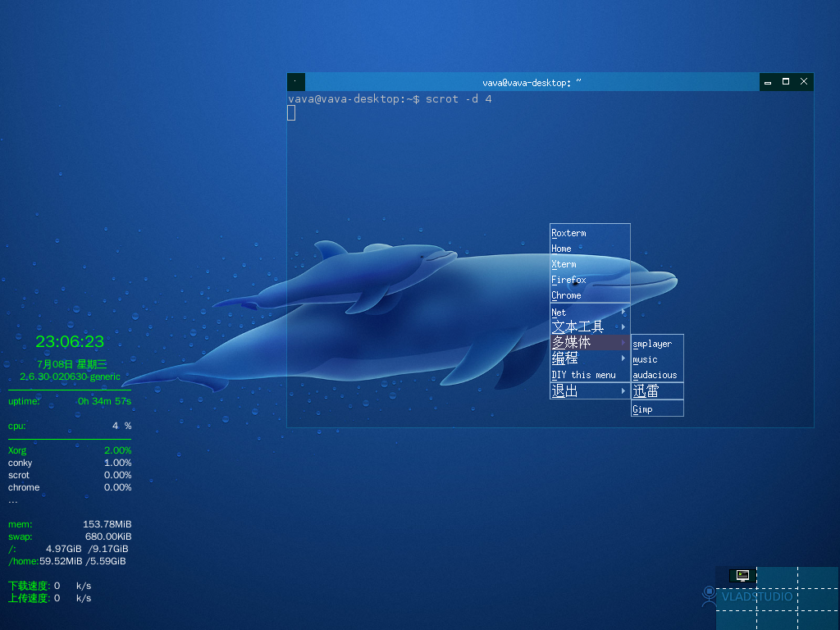
Task: Launch Xterm from the desktop menu
Action: click(x=590, y=264)
